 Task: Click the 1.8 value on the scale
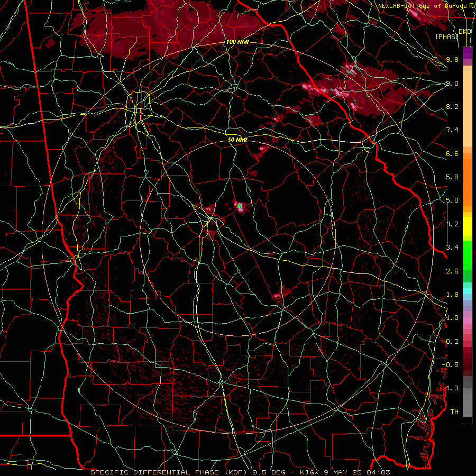click(x=452, y=295)
